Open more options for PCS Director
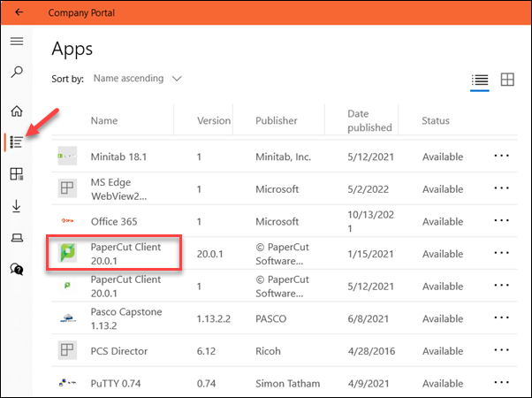This screenshot has width=532, height=398. click(501, 350)
